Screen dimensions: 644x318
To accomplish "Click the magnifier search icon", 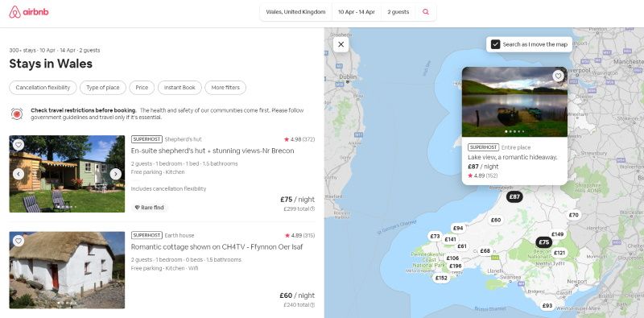I will [x=426, y=12].
